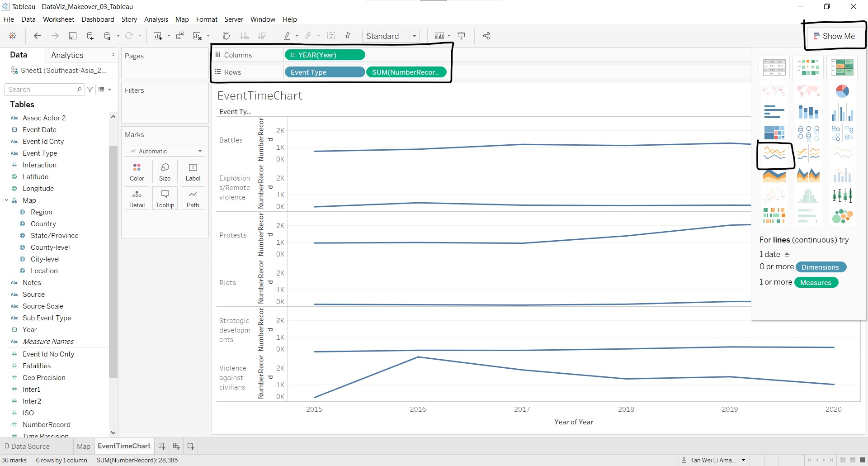Viewport: 868px width, 466px height.
Task: Open the Color mark card
Action: click(137, 172)
